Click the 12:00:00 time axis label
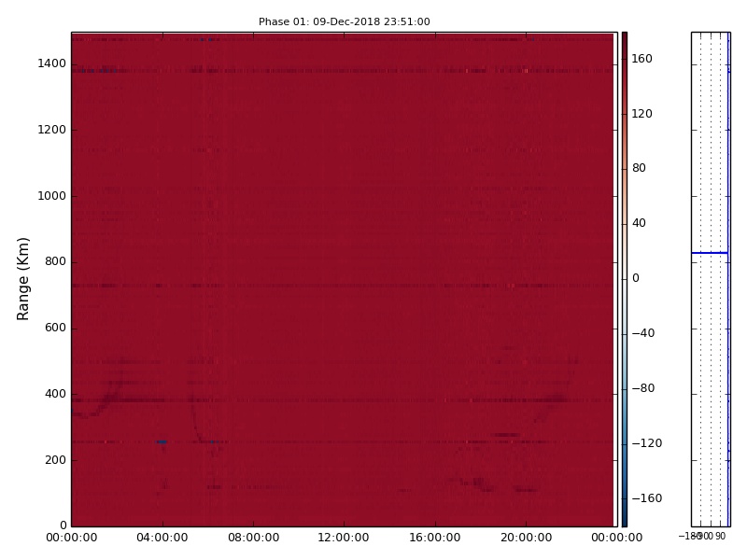Screen dimensions: 747x560 (344, 538)
